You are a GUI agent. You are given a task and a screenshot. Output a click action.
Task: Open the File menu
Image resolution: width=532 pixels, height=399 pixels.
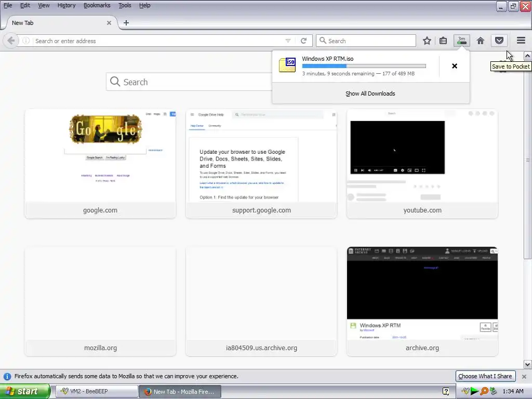pyautogui.click(x=8, y=5)
